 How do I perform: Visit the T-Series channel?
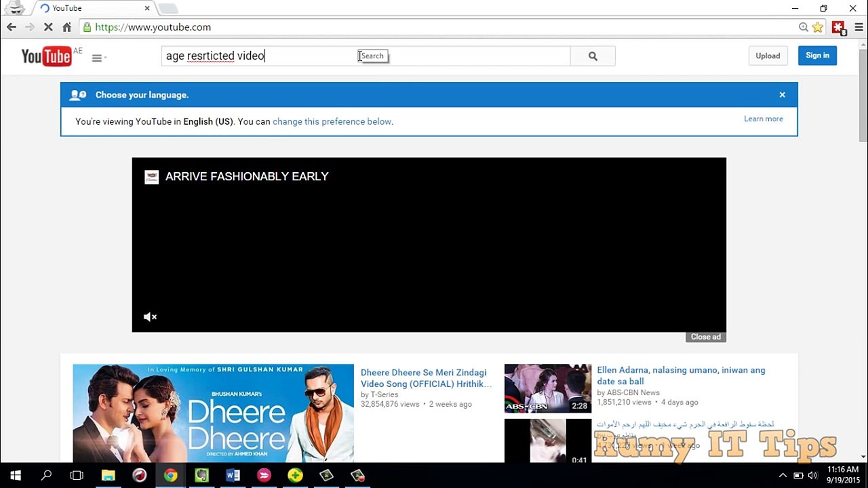coord(384,394)
